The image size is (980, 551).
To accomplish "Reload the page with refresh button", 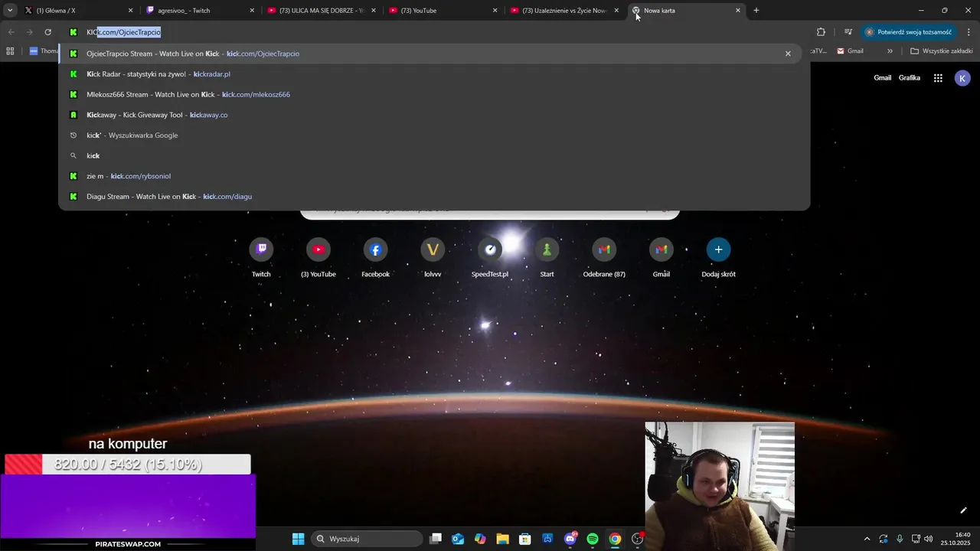I will click(x=47, y=32).
